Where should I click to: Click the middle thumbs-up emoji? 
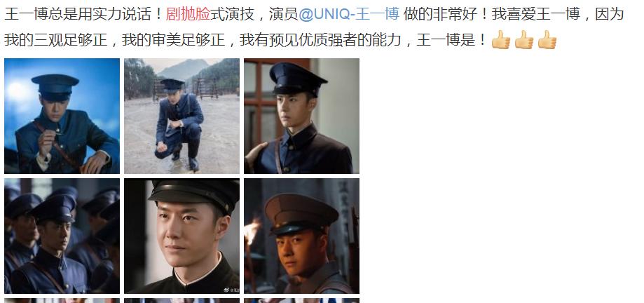tap(523, 40)
